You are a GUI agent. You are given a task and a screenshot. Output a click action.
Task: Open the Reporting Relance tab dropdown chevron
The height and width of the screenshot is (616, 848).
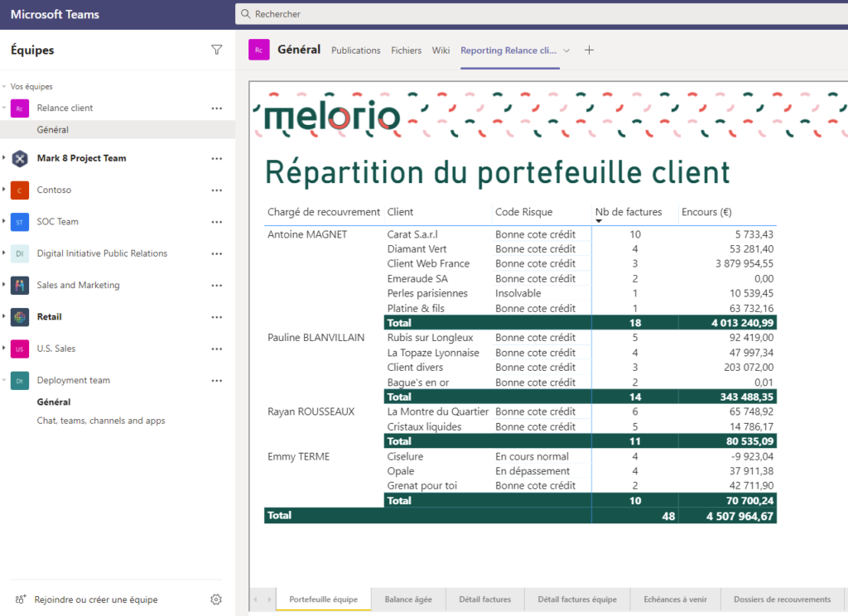pyautogui.click(x=567, y=51)
